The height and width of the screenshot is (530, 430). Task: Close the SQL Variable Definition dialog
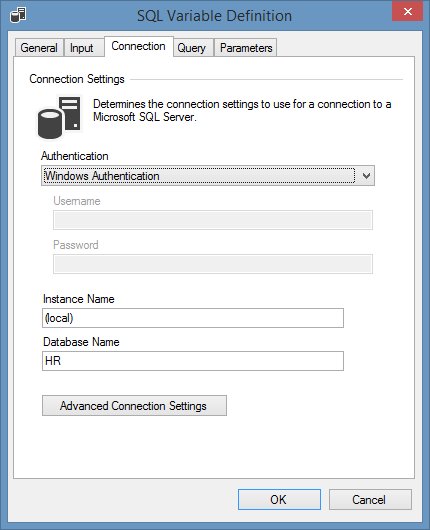click(407, 11)
